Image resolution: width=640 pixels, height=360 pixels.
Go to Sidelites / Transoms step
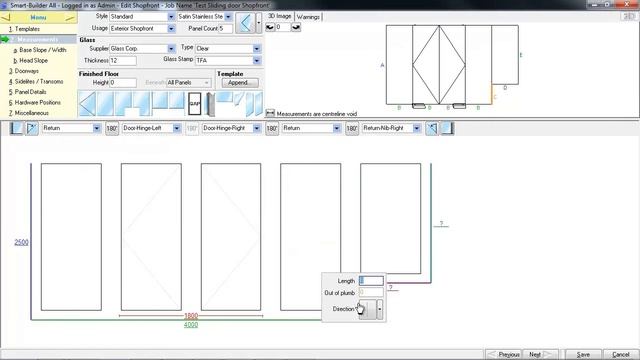[x=36, y=82]
